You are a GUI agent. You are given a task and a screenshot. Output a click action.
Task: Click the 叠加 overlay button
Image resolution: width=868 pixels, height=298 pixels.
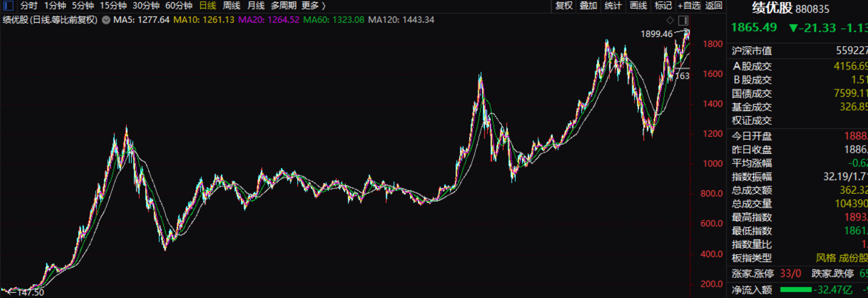click(588, 6)
